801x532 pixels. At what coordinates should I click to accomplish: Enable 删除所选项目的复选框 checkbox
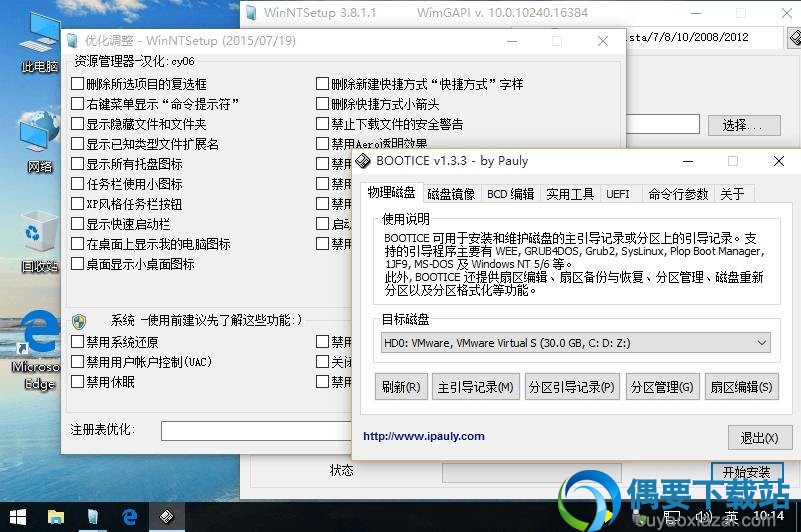(77, 83)
